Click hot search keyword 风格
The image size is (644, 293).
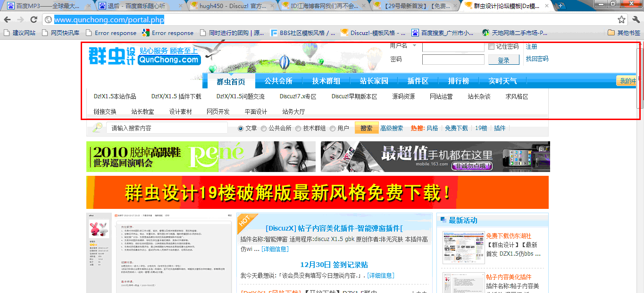point(432,128)
